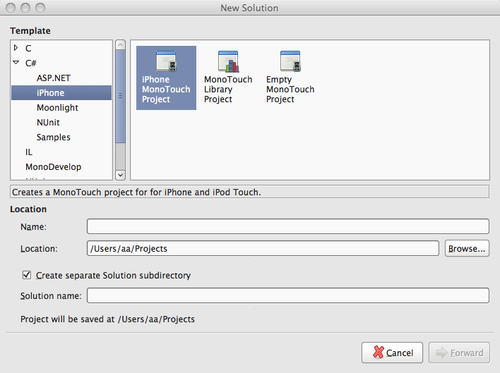Zoom the New Solution window
This screenshot has height=373, width=500.
pyautogui.click(x=40, y=8)
